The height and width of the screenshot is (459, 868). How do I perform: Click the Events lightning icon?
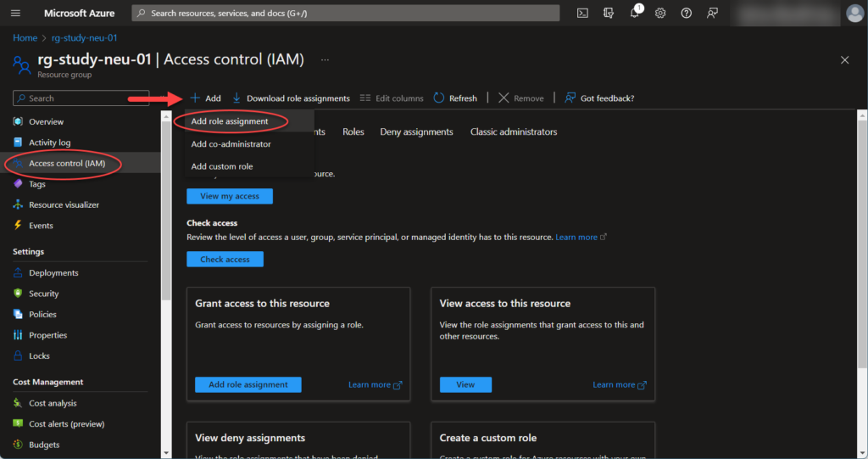point(18,225)
